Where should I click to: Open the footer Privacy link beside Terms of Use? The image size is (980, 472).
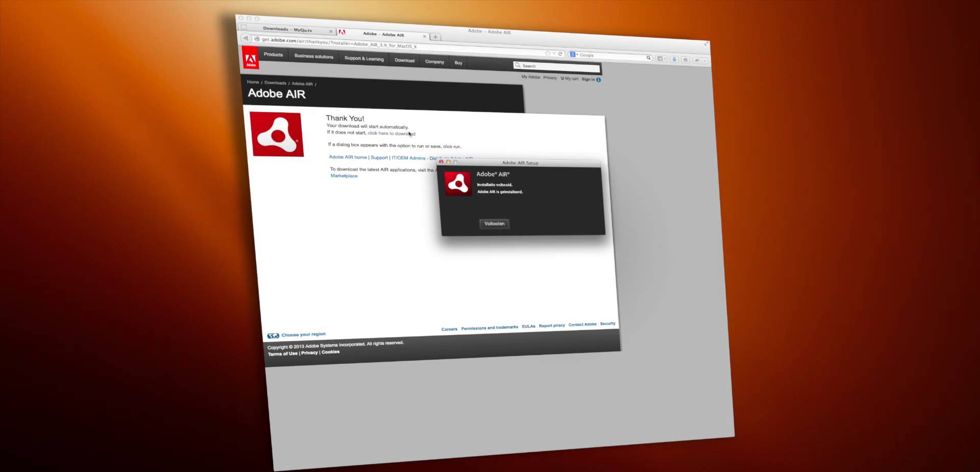point(309,353)
